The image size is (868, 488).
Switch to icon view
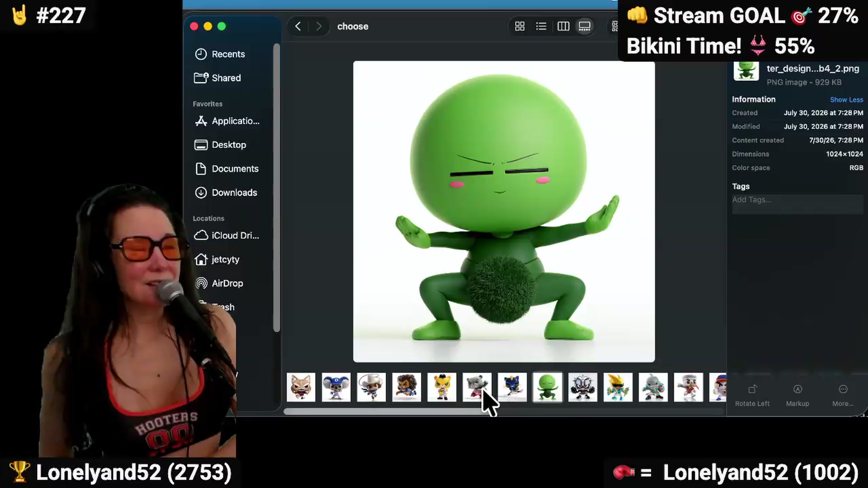pyautogui.click(x=520, y=26)
